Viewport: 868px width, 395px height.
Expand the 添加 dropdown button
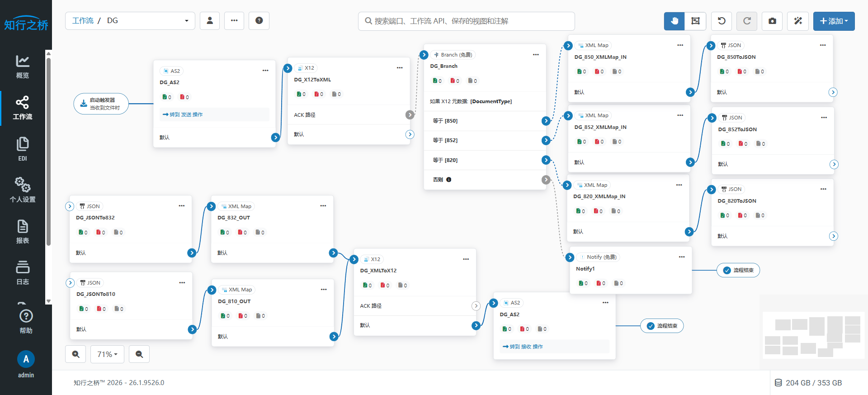point(834,21)
